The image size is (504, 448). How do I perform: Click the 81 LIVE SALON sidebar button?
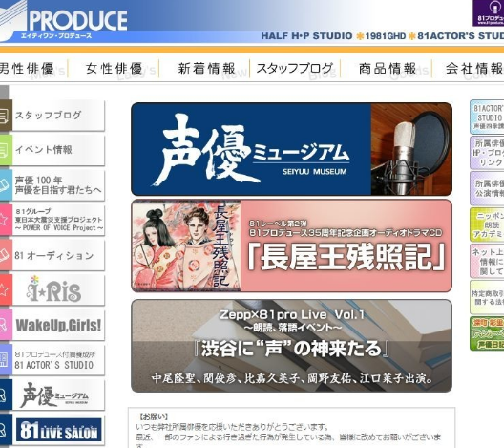point(58,430)
